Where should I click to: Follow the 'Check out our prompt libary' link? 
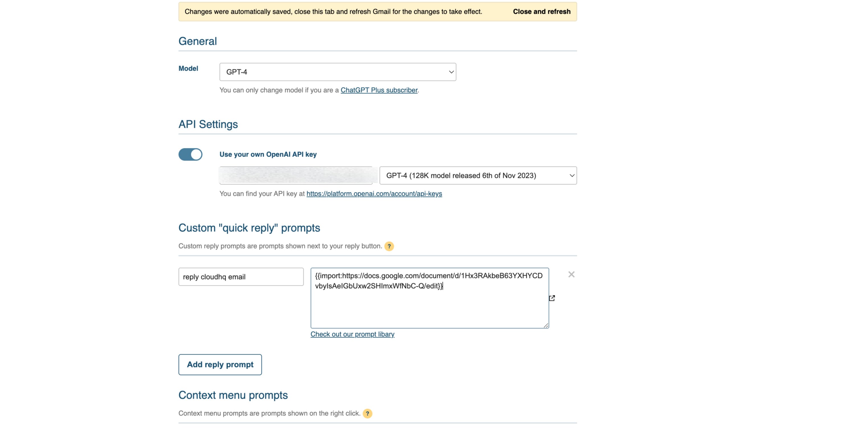tap(352, 334)
